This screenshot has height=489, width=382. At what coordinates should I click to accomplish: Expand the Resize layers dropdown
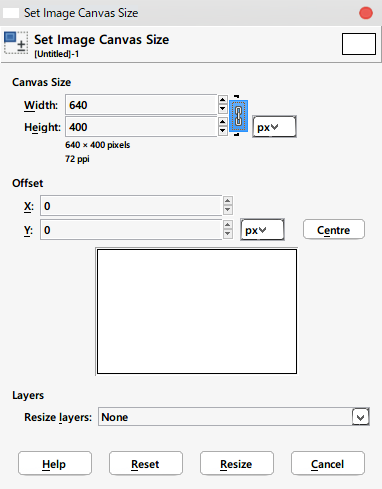click(361, 417)
